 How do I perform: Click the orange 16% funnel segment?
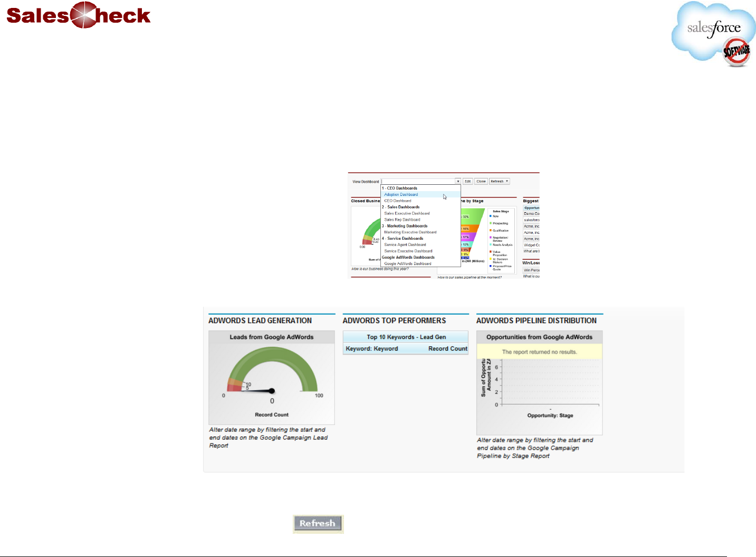click(x=468, y=229)
